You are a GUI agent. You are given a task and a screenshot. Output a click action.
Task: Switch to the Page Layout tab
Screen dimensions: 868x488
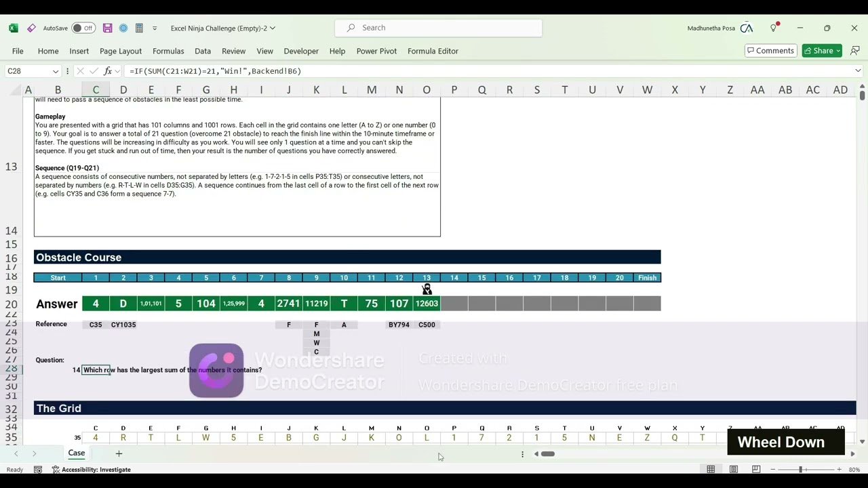tap(121, 51)
